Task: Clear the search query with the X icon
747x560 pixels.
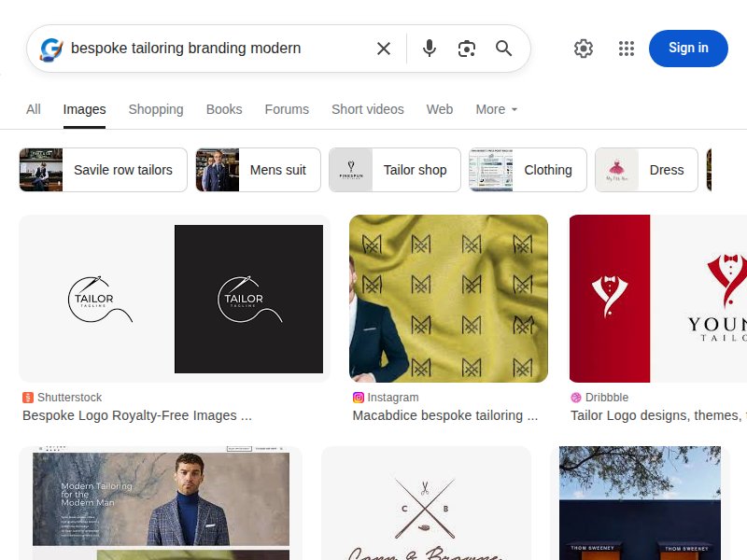Action: click(x=383, y=49)
